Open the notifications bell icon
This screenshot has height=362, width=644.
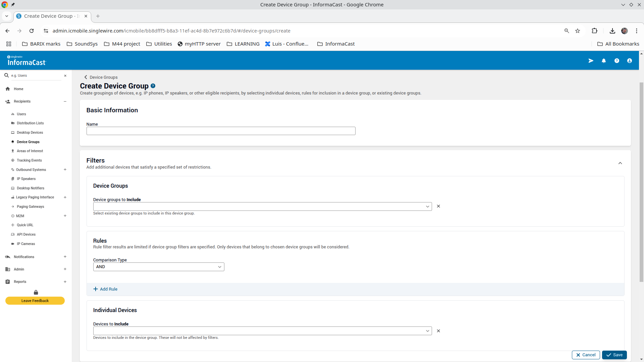(x=604, y=61)
